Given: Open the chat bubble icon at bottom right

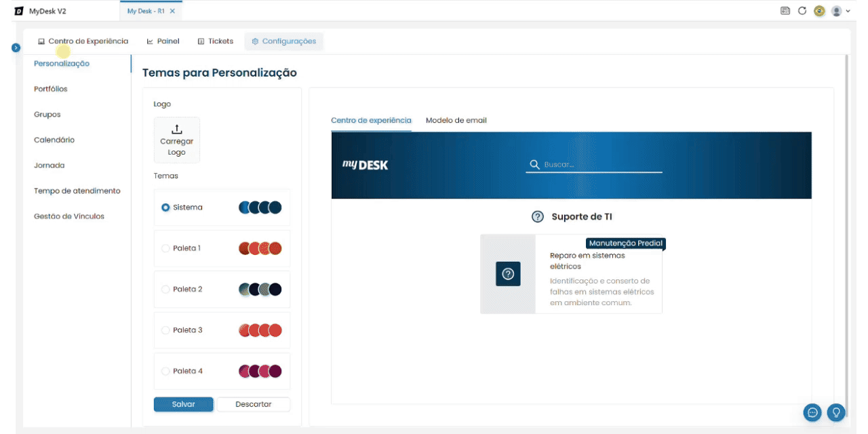Looking at the screenshot, I should [812, 412].
